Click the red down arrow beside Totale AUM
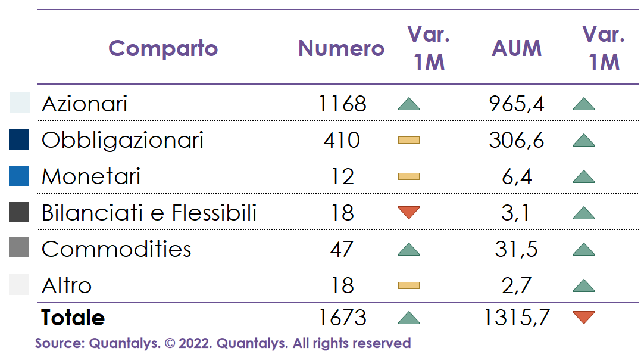The height and width of the screenshot is (354, 644). 583,317
